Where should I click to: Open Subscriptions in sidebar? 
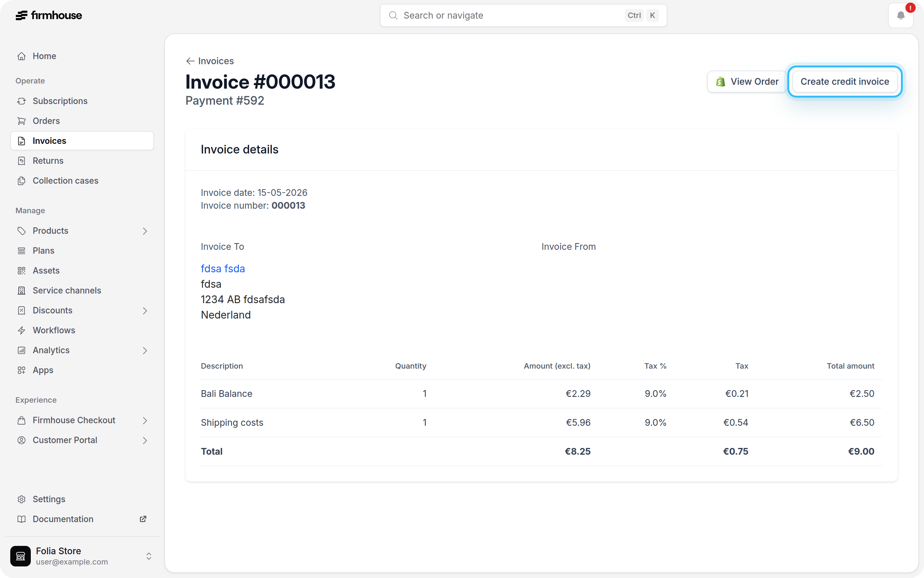coord(82,101)
